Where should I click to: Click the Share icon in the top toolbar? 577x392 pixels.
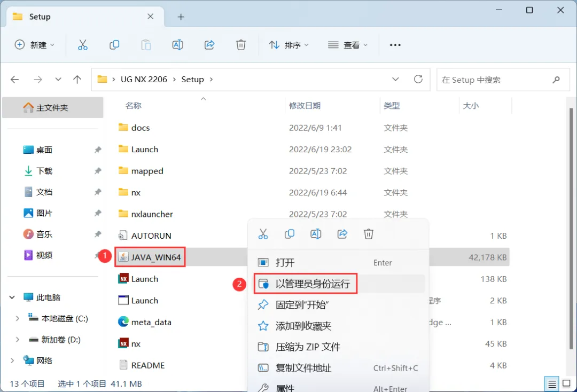209,45
